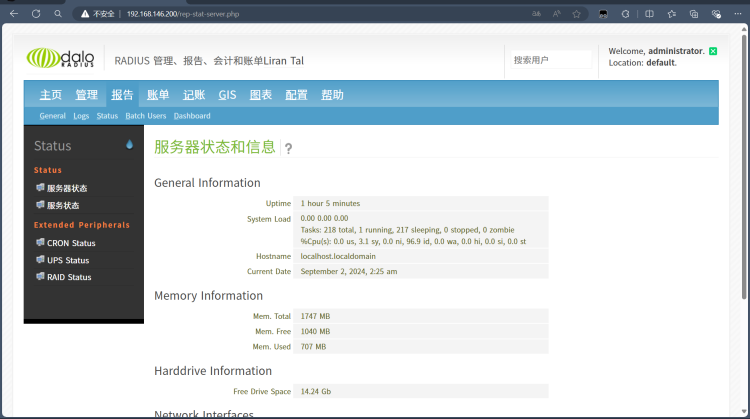This screenshot has width=750, height=419.
Task: Click the 搜索用户 user search field
Action: coord(551,60)
